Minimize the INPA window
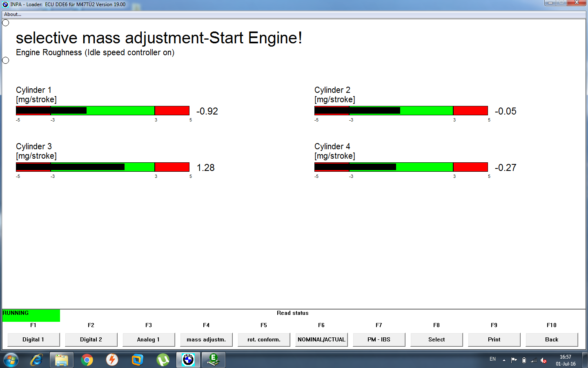 tap(550, 3)
